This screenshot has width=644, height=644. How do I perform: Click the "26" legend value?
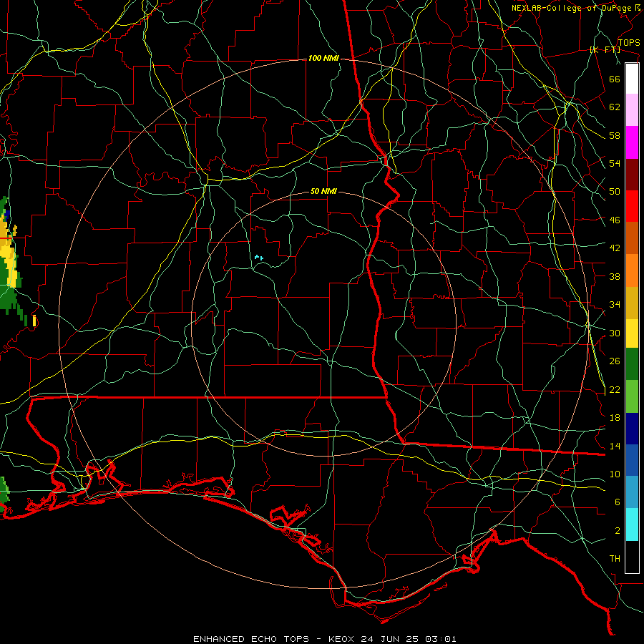(x=615, y=361)
